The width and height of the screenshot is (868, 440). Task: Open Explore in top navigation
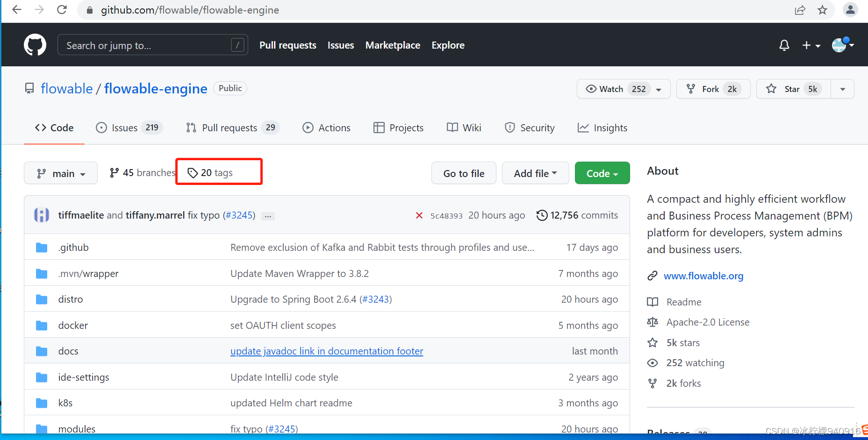point(448,45)
